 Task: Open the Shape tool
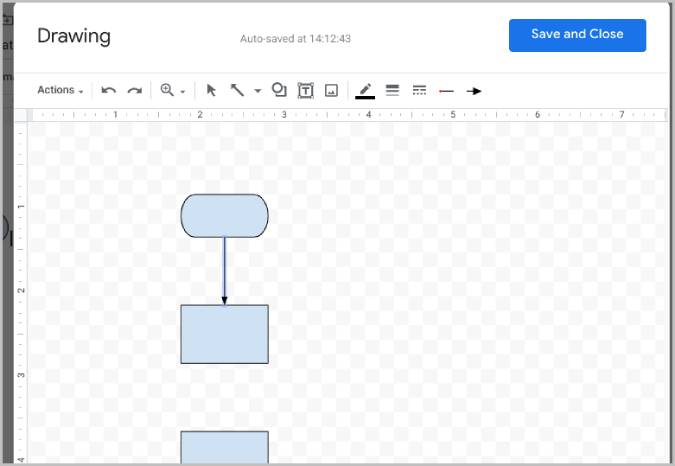(x=279, y=90)
